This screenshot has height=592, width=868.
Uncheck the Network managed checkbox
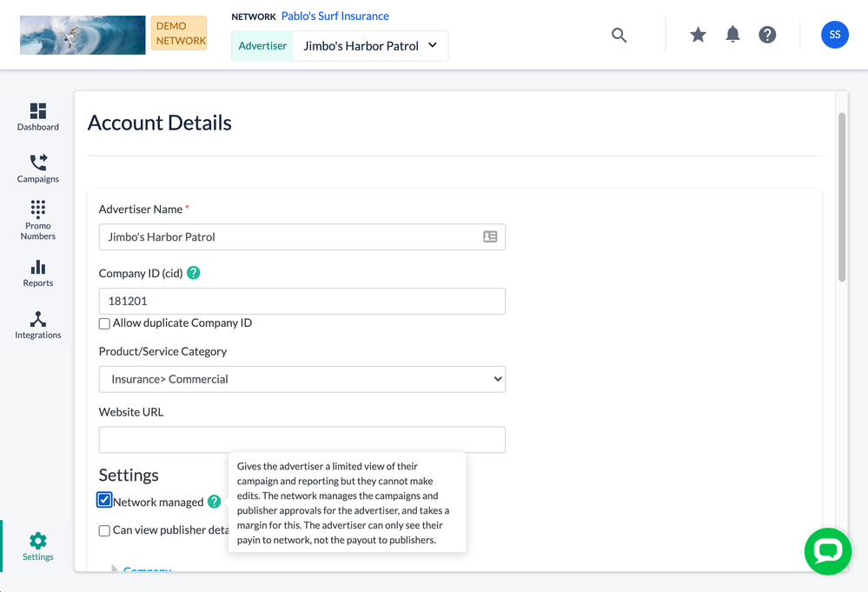(x=104, y=501)
